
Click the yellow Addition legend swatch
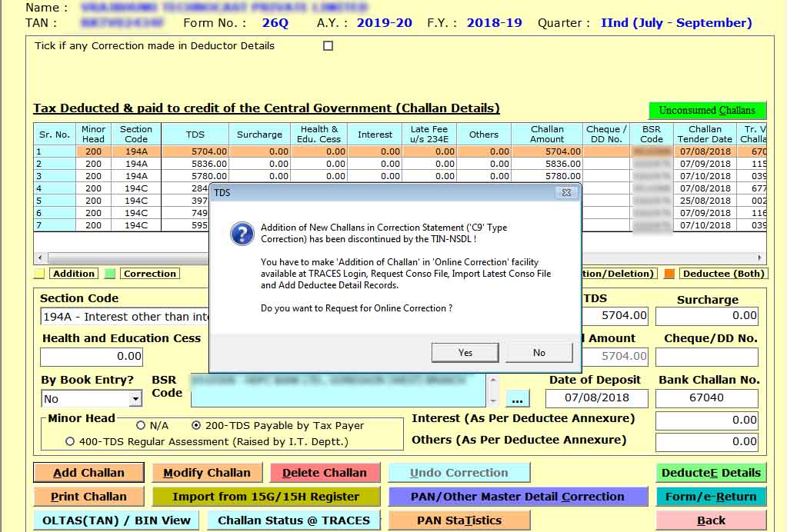point(39,274)
